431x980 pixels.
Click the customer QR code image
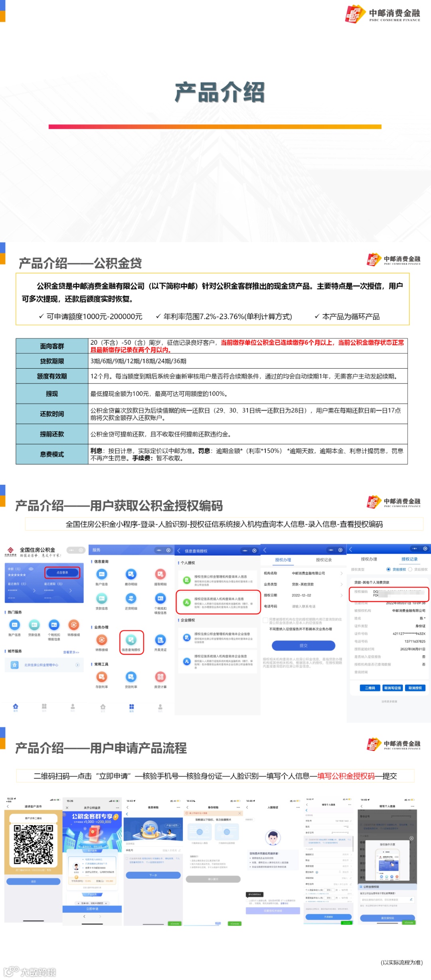coord(34,844)
